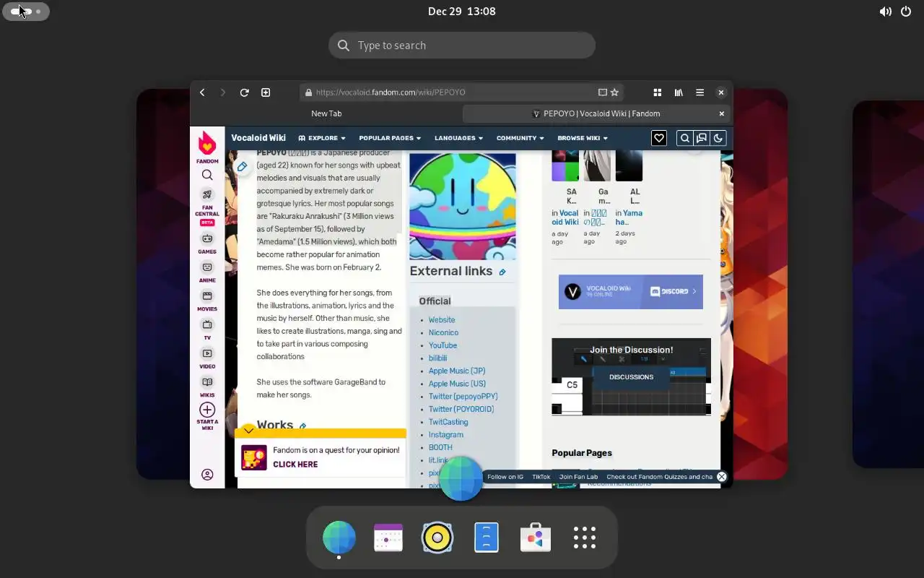Open the Apple Music (JP) link
Viewport: 924px width, 578px height.
point(457,371)
